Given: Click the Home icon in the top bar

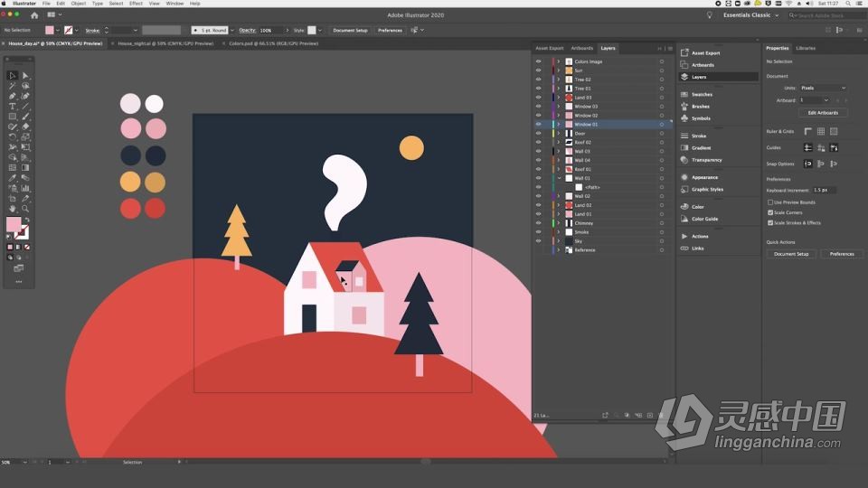Looking at the screenshot, I should point(34,15).
